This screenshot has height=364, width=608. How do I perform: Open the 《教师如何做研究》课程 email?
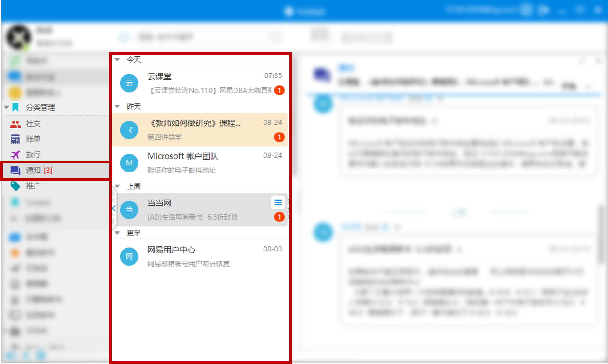tap(200, 130)
